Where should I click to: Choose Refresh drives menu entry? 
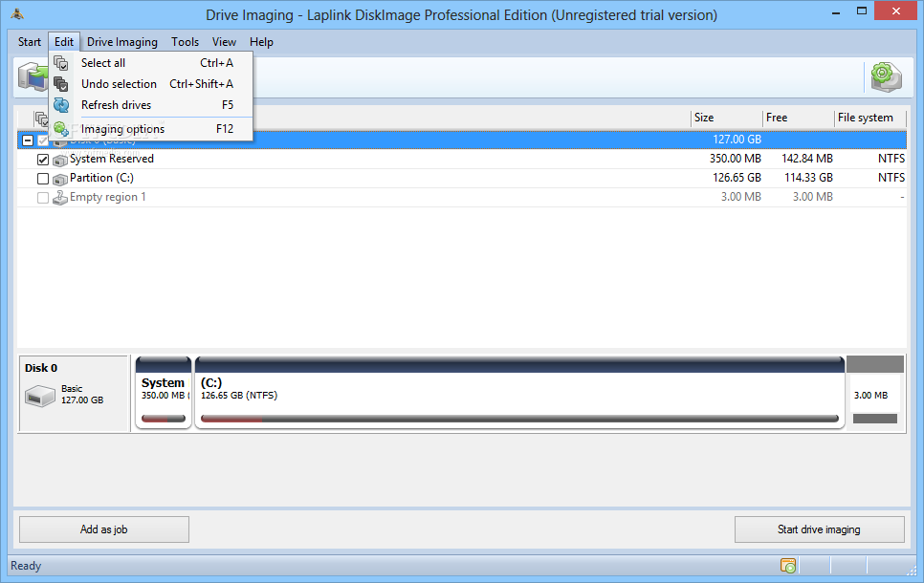pyautogui.click(x=151, y=105)
